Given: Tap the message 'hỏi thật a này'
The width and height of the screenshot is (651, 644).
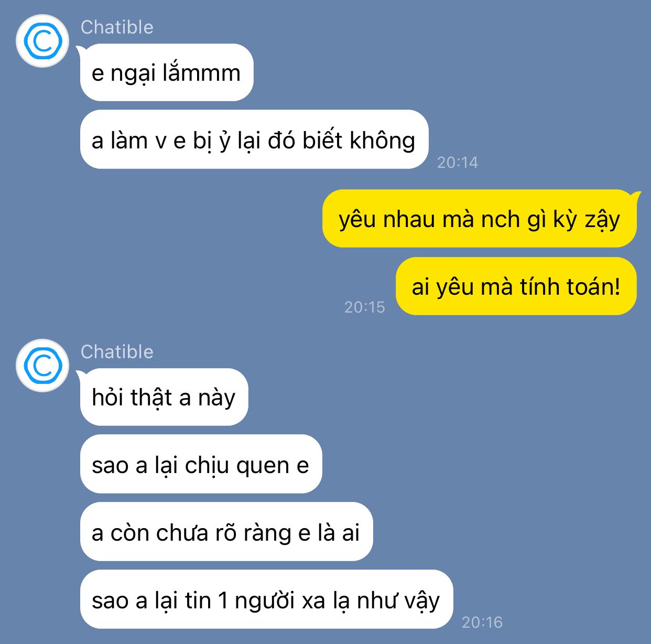Looking at the screenshot, I should click(x=164, y=397).
